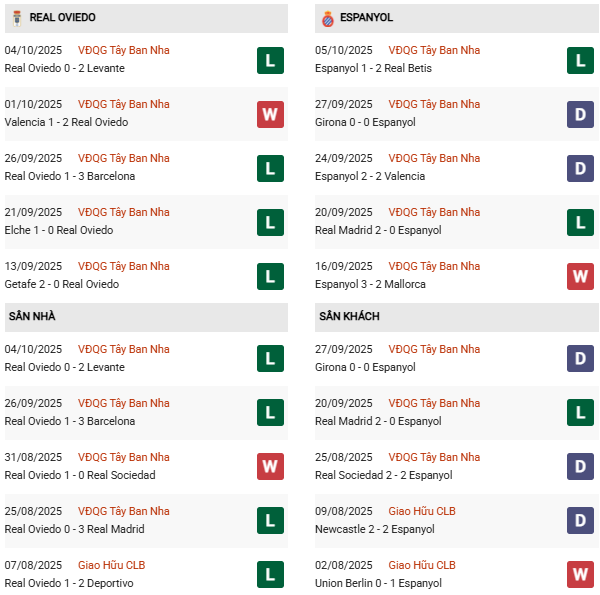Click the L badge for Getafe 2 - 0 Real Oviedo
This screenshot has width=600, height=595.
(270, 276)
